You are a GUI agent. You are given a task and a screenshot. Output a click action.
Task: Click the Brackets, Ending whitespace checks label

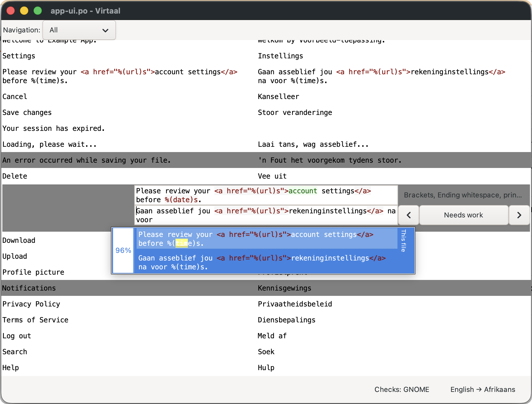coord(463,195)
